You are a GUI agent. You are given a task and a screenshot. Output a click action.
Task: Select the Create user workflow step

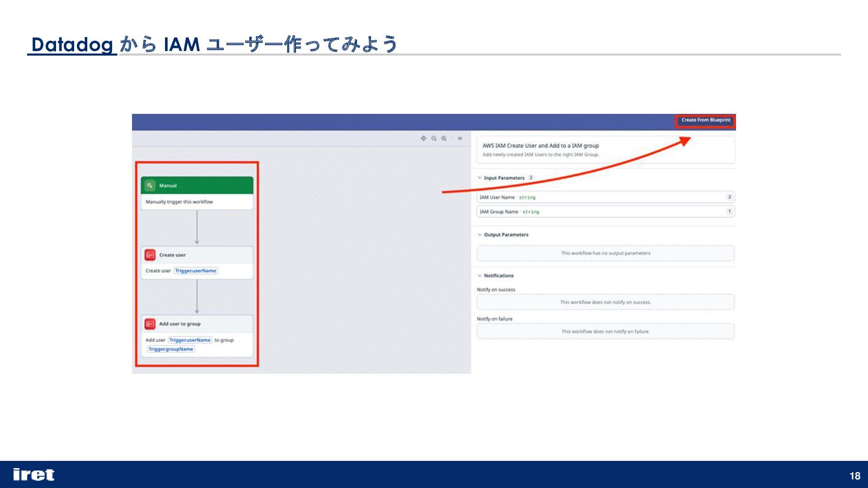[197, 263]
